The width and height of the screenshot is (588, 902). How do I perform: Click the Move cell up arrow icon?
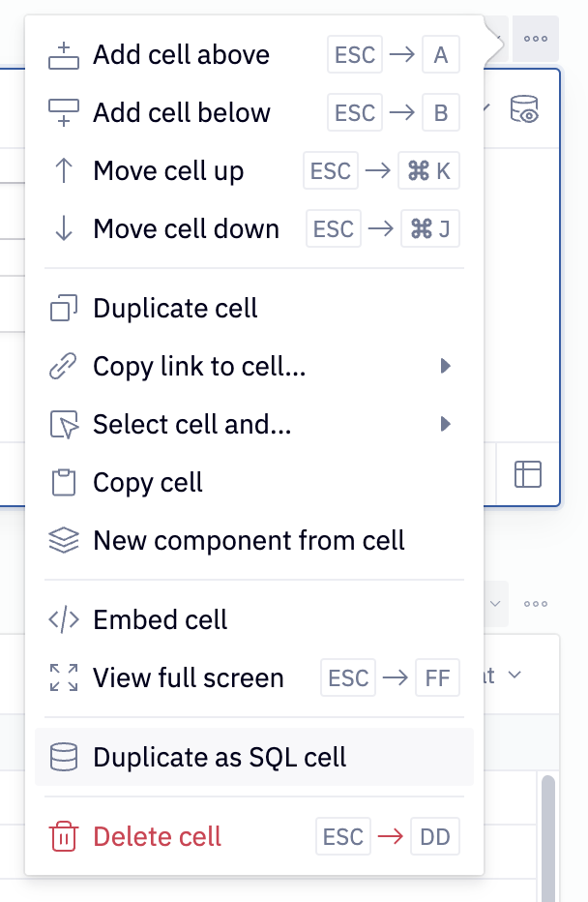point(64,171)
